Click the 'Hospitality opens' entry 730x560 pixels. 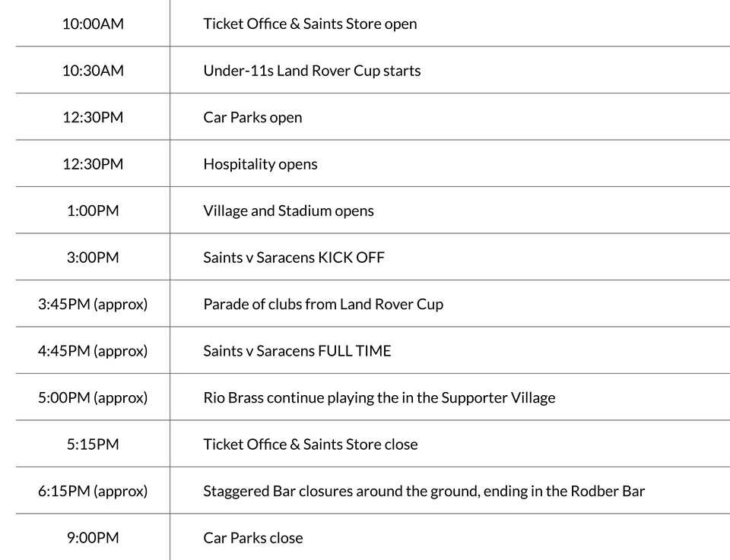(x=260, y=164)
